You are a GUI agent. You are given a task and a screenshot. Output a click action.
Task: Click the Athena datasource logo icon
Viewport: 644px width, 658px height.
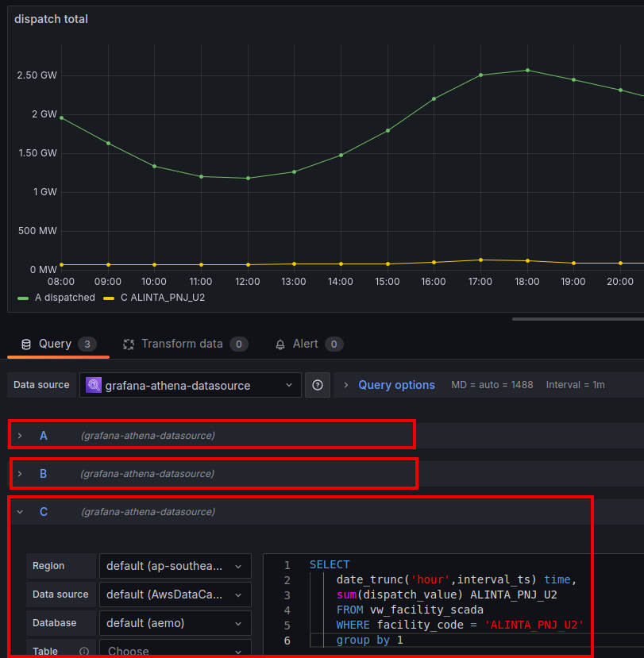pos(94,385)
